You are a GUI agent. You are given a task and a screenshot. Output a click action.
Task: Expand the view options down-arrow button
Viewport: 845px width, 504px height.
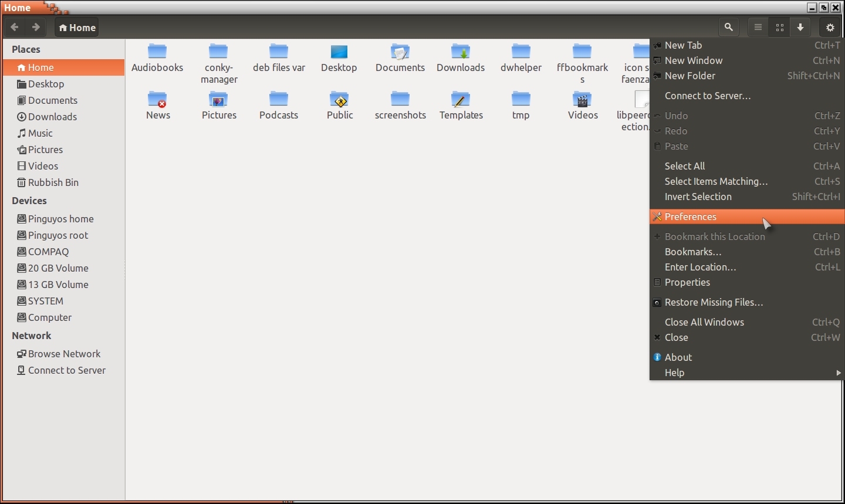[x=800, y=27]
